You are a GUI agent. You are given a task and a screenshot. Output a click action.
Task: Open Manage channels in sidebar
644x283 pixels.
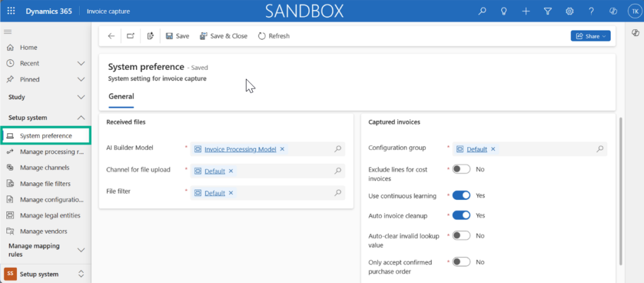coord(45,167)
